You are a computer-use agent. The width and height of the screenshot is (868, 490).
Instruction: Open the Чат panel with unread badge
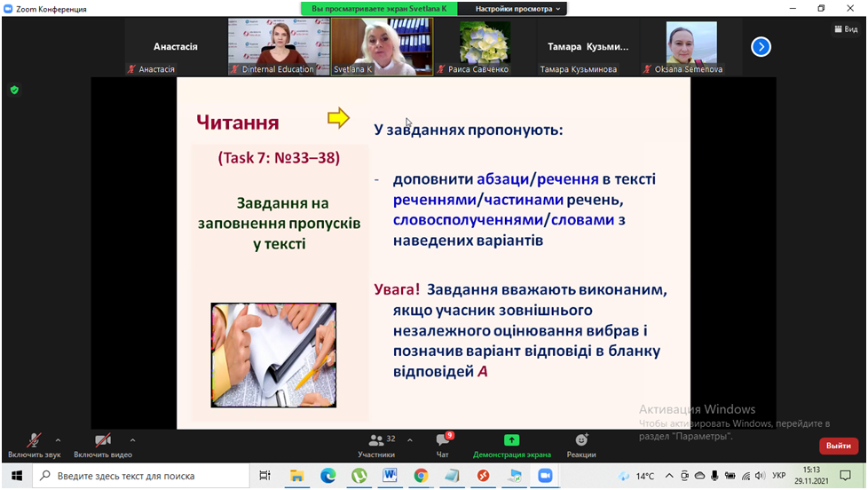click(x=443, y=447)
